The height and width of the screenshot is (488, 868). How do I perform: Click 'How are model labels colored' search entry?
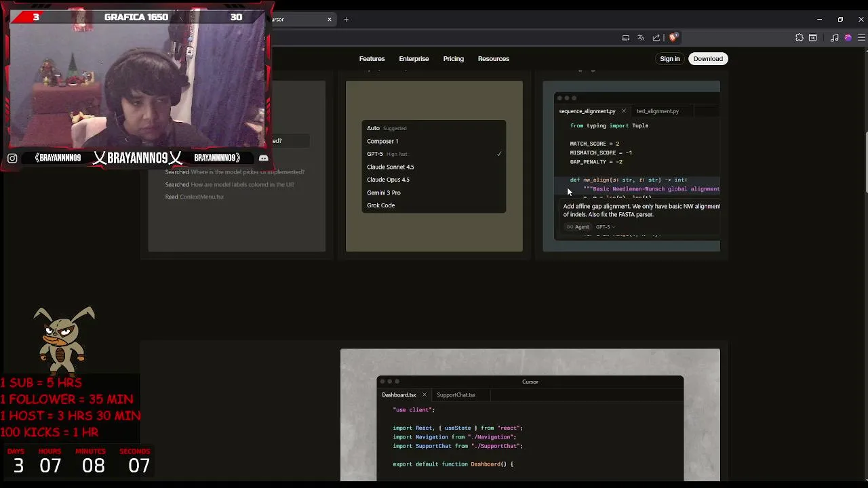[230, 184]
